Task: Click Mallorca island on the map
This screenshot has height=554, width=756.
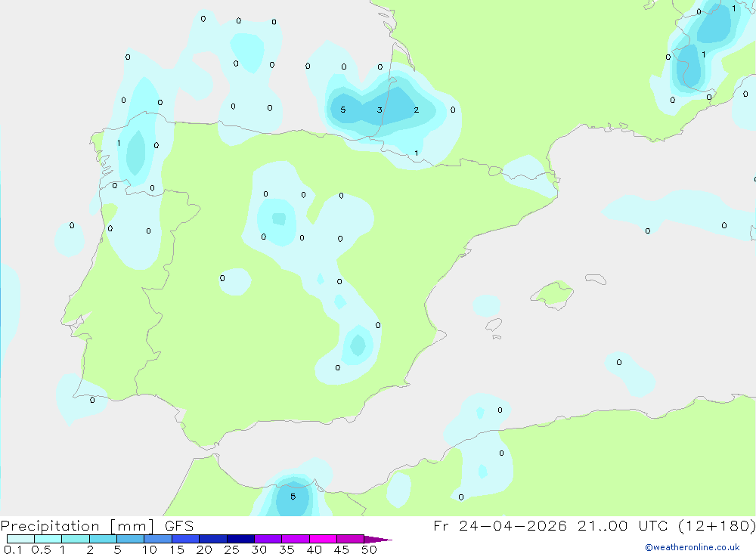Action: (553, 294)
